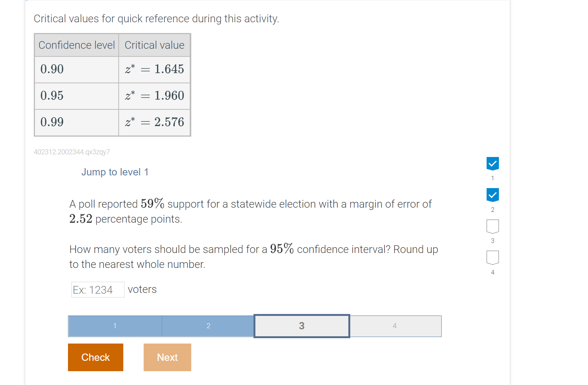Select the blue checkmark icon above number 2
This screenshot has height=385, width=588.
pos(492,195)
